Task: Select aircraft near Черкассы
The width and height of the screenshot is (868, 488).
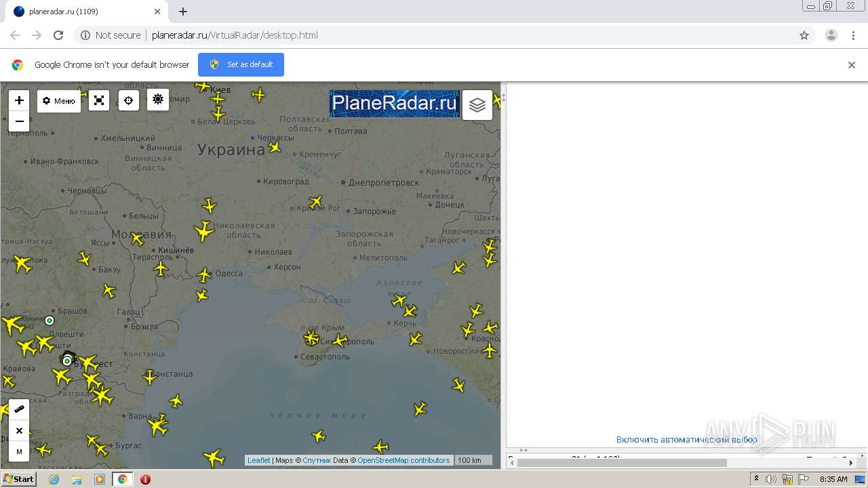Action: pos(275,146)
